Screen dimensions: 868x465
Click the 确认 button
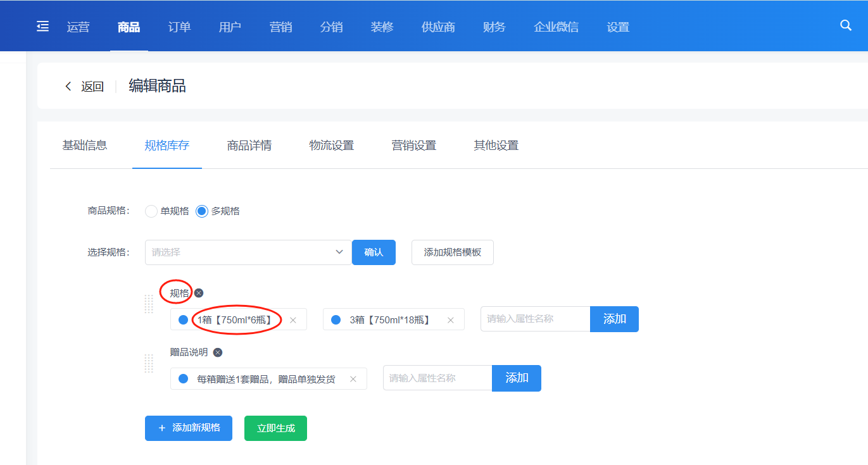[374, 252]
